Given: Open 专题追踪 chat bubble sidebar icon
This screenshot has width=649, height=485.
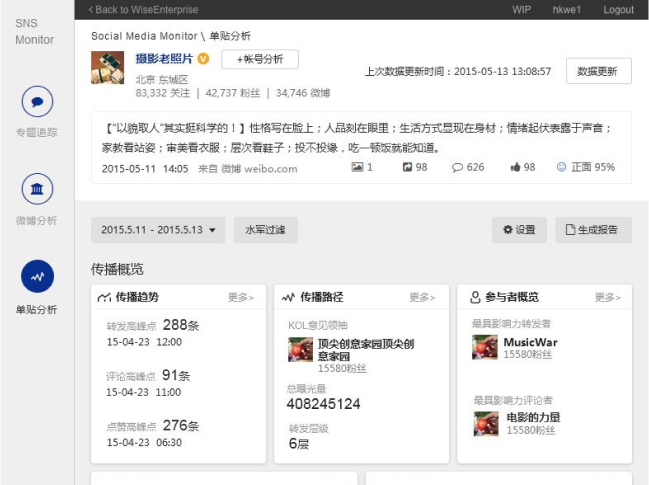Looking at the screenshot, I should coord(37,102).
